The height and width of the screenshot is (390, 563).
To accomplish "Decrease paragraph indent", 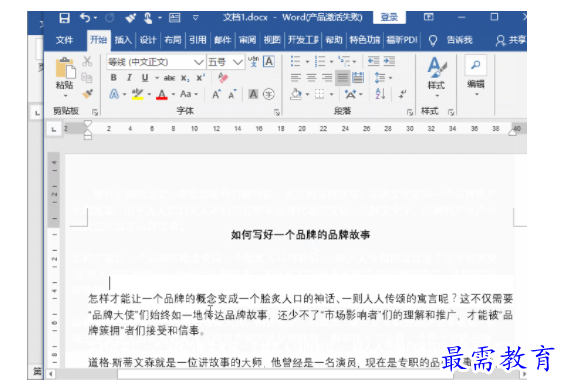I will (373, 61).
